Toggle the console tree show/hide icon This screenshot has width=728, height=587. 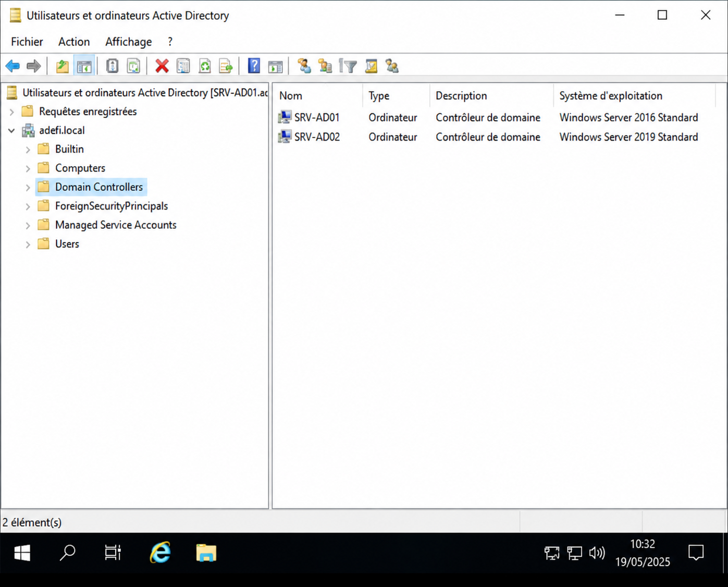coord(84,66)
